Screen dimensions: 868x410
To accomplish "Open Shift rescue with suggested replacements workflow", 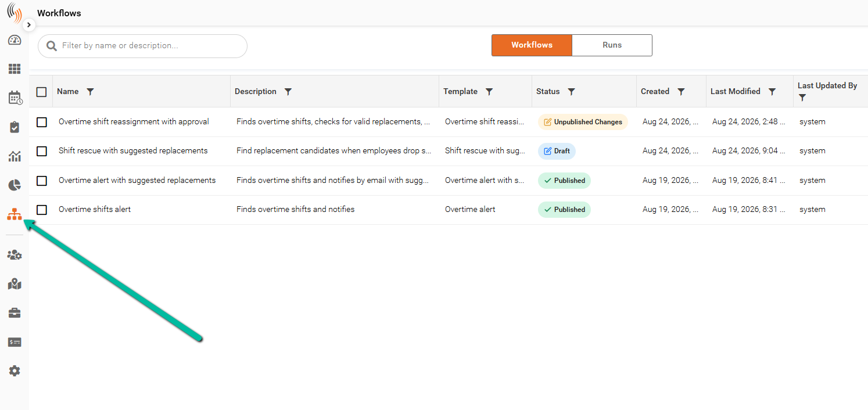I will tap(133, 151).
